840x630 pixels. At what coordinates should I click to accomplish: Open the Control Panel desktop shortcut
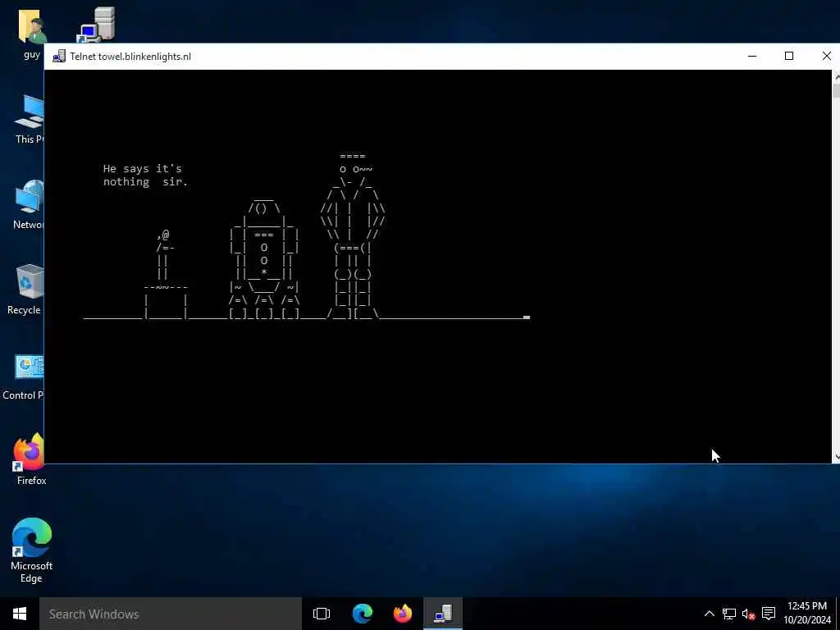24,377
